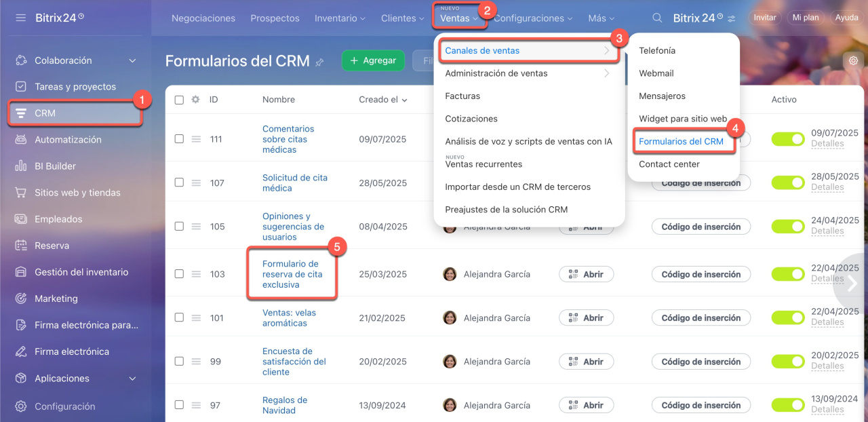The image size is (868, 422).
Task: Open the hamburger menu icon beside Bitrix24
Action: [20, 18]
